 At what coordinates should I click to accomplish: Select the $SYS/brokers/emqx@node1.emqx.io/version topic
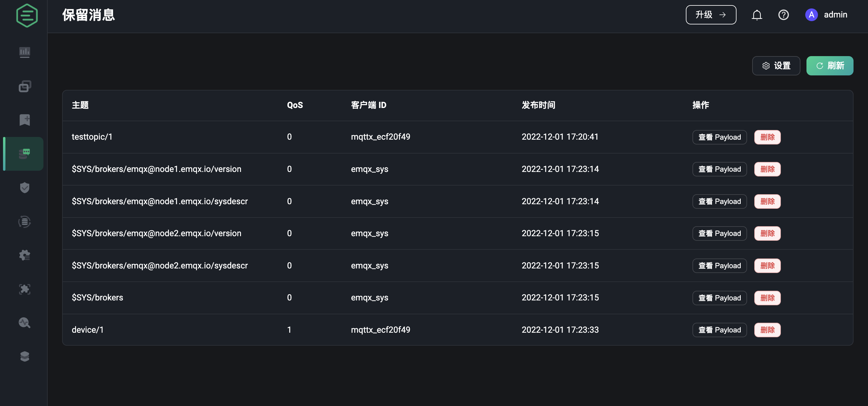click(156, 169)
